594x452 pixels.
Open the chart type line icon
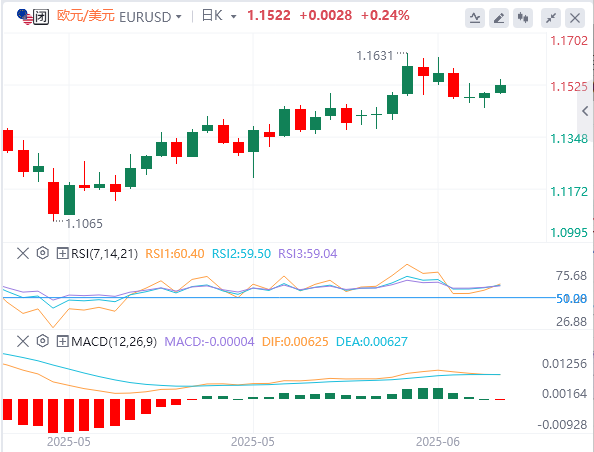(475, 17)
